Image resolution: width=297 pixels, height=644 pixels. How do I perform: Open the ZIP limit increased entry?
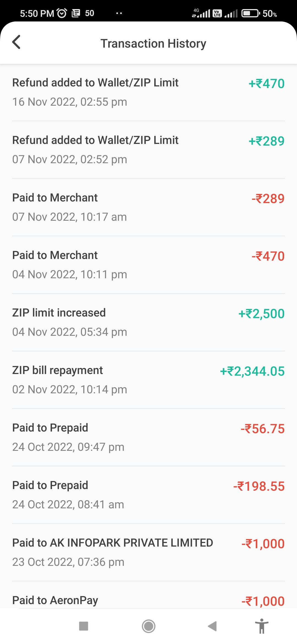148,322
